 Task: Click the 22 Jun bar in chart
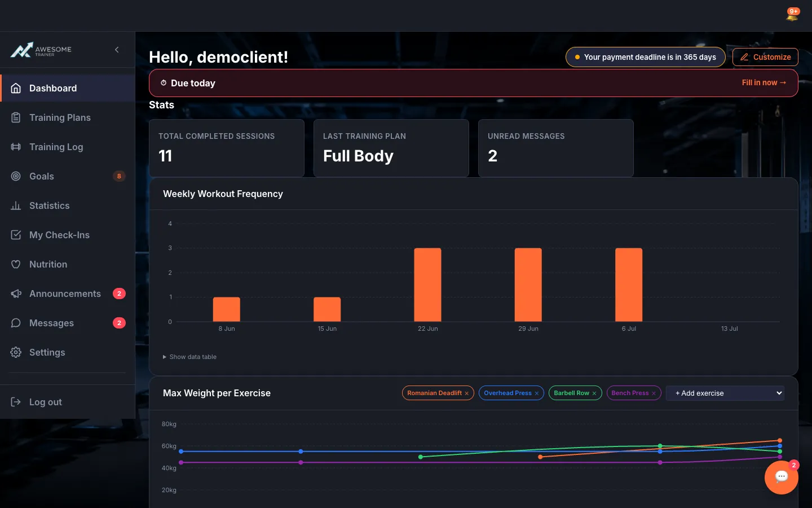pos(428,285)
